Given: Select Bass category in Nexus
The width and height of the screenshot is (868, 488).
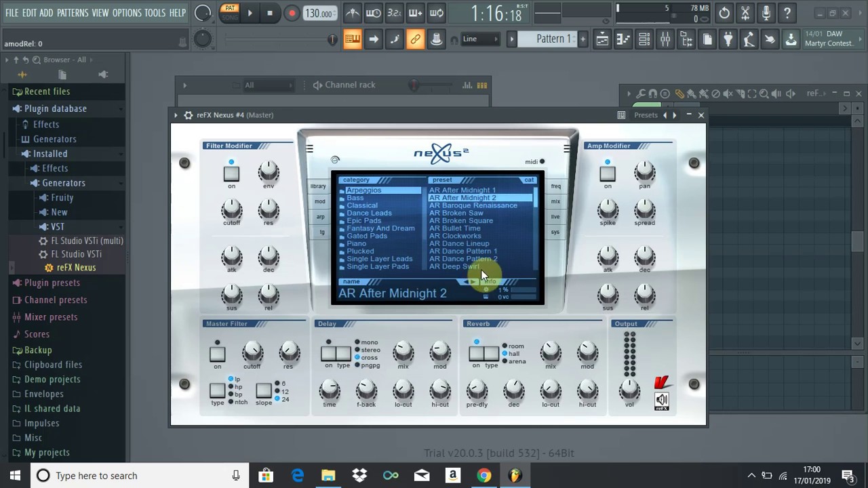Looking at the screenshot, I should click(x=355, y=198).
